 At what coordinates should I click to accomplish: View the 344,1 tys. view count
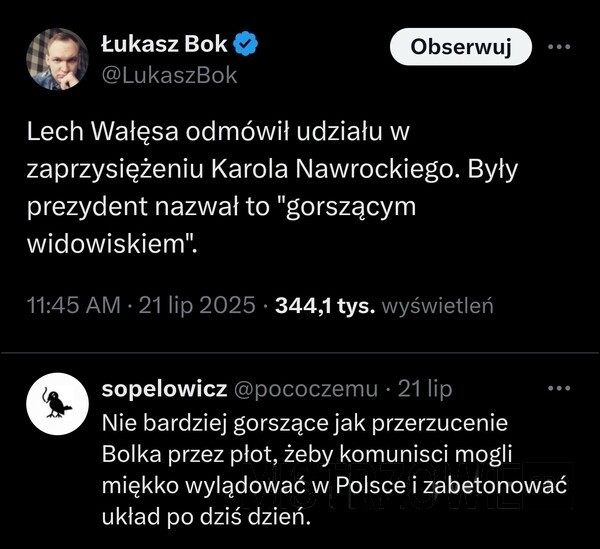pyautogui.click(x=325, y=305)
